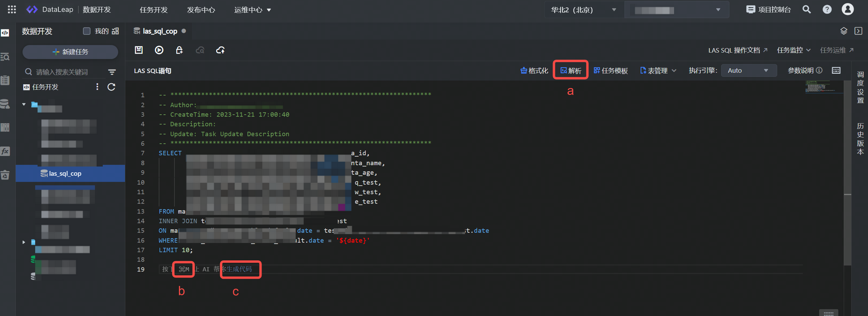
Task: Open the 历史版本 side tab
Action: pyautogui.click(x=860, y=139)
